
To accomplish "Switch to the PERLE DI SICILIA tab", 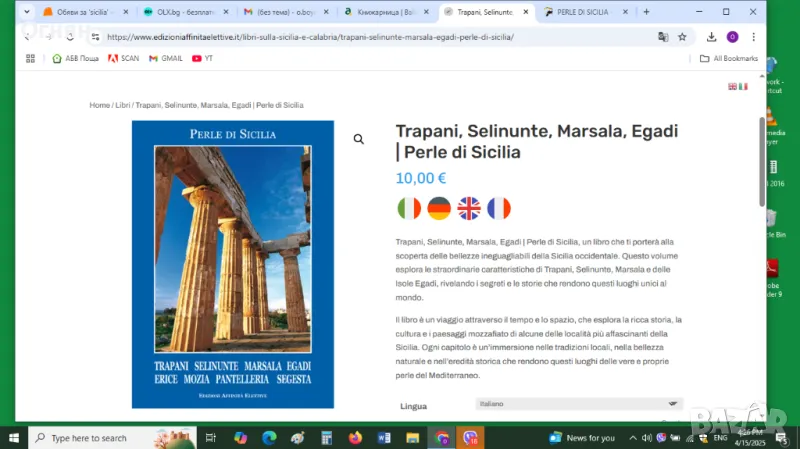I will point(582,12).
